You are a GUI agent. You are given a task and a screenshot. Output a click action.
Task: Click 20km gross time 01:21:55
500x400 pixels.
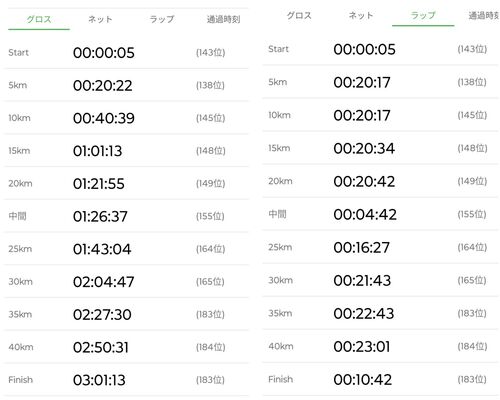click(99, 184)
